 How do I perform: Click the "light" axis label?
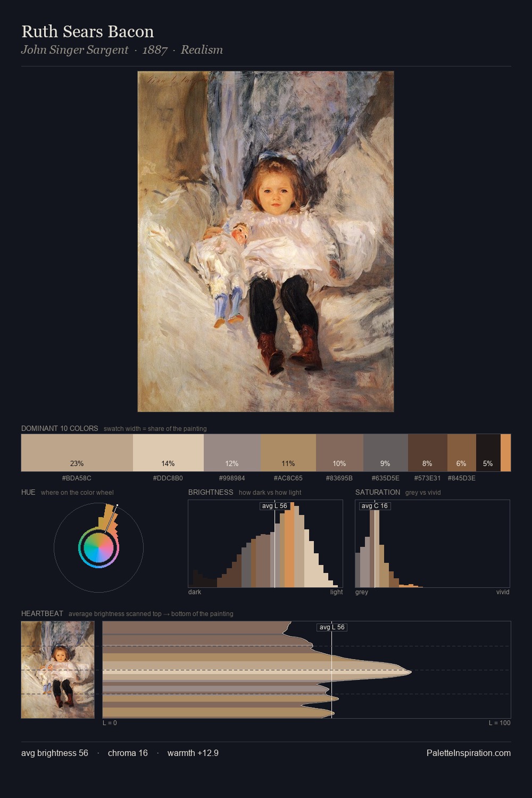[337, 592]
